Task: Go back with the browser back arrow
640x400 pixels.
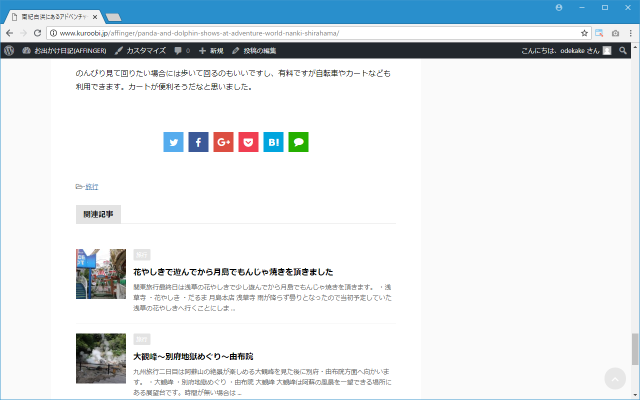Action: tap(9, 33)
